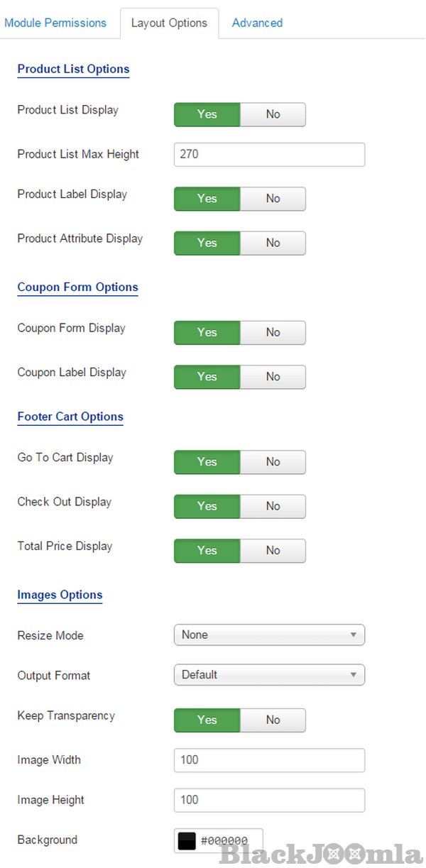Switch to the Advanced tab

[257, 23]
